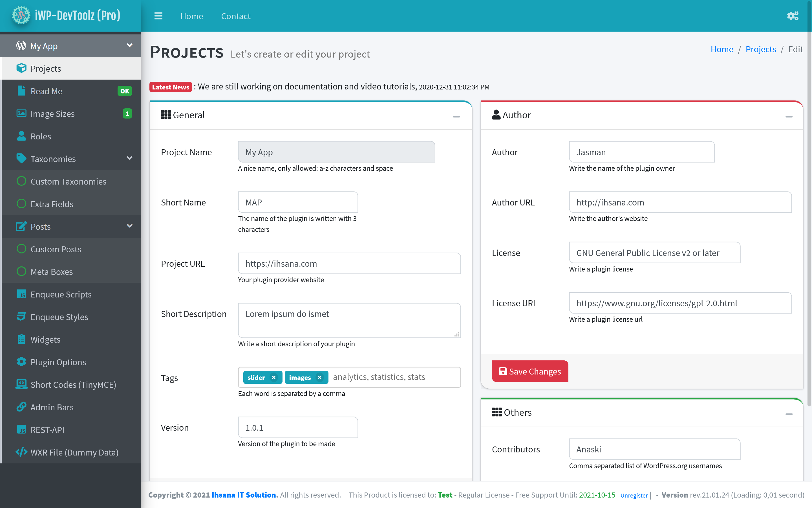Collapse the Author panel
Image resolution: width=812 pixels, height=508 pixels.
pyautogui.click(x=789, y=117)
